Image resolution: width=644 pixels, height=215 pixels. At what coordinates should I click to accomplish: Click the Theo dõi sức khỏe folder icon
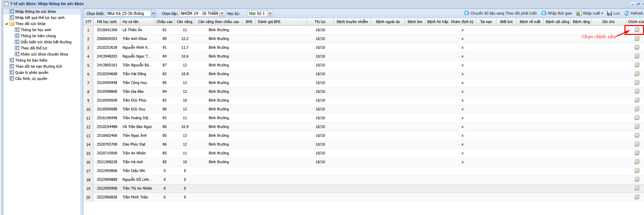coord(12,24)
